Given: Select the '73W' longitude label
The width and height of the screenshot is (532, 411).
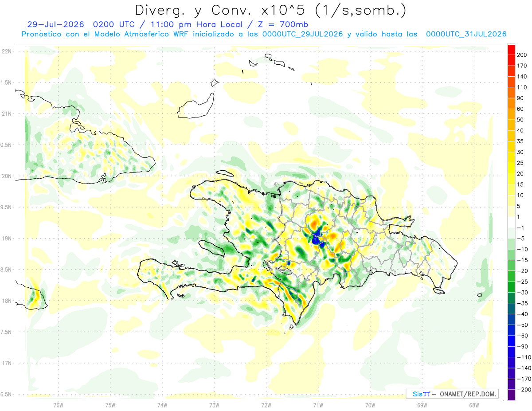Looking at the screenshot, I should click(x=214, y=405).
